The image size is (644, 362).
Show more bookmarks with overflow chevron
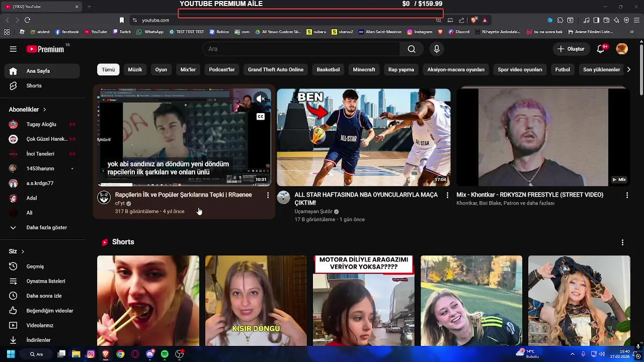coord(631,32)
